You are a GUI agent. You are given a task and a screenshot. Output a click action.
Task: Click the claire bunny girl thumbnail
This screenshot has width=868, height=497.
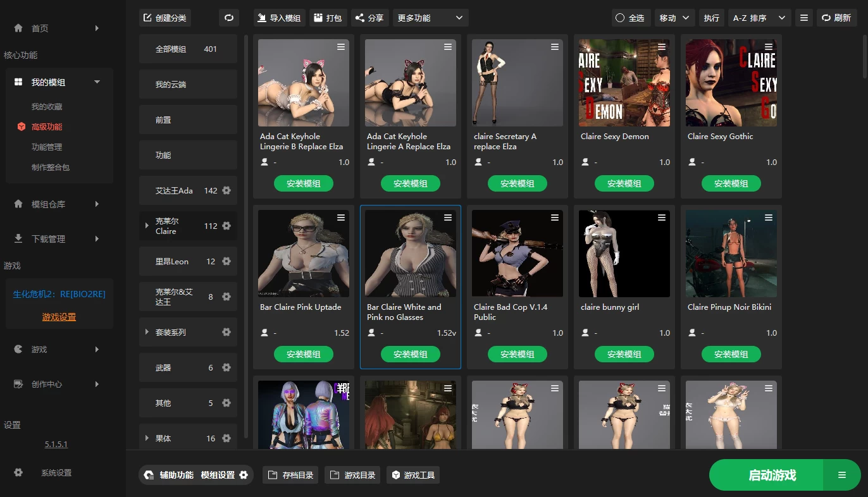click(624, 254)
